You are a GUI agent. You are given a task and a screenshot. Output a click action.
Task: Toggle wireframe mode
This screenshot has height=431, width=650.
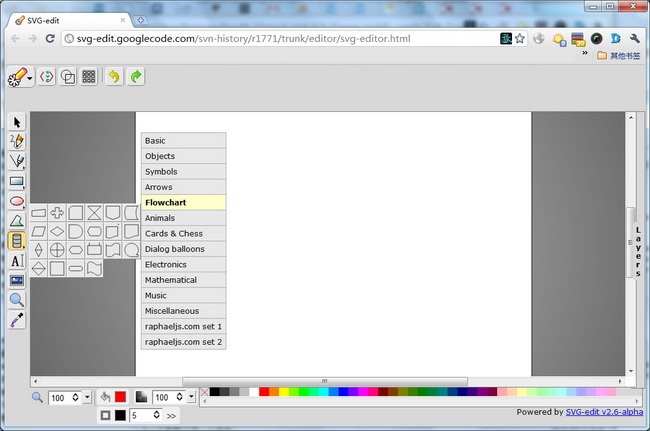[x=68, y=76]
